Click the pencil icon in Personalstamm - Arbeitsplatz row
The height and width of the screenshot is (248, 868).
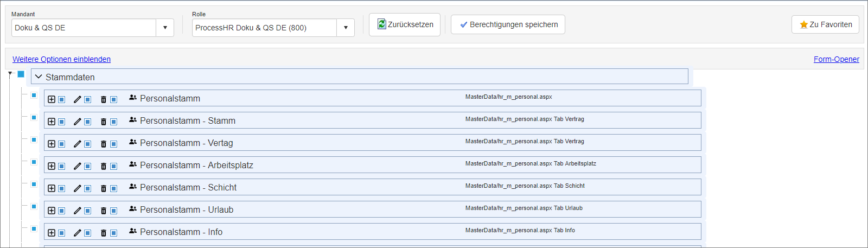(78, 166)
